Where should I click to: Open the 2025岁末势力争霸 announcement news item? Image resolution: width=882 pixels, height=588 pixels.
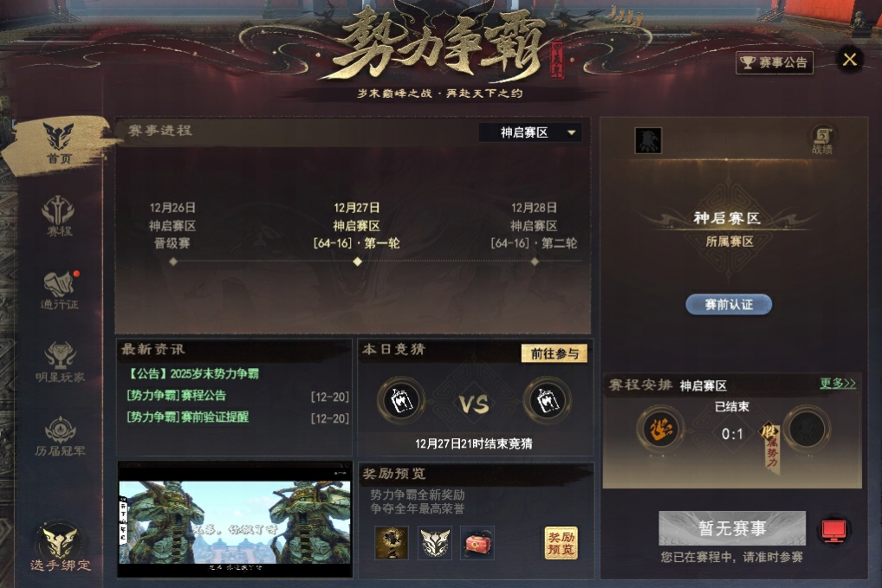(x=193, y=374)
